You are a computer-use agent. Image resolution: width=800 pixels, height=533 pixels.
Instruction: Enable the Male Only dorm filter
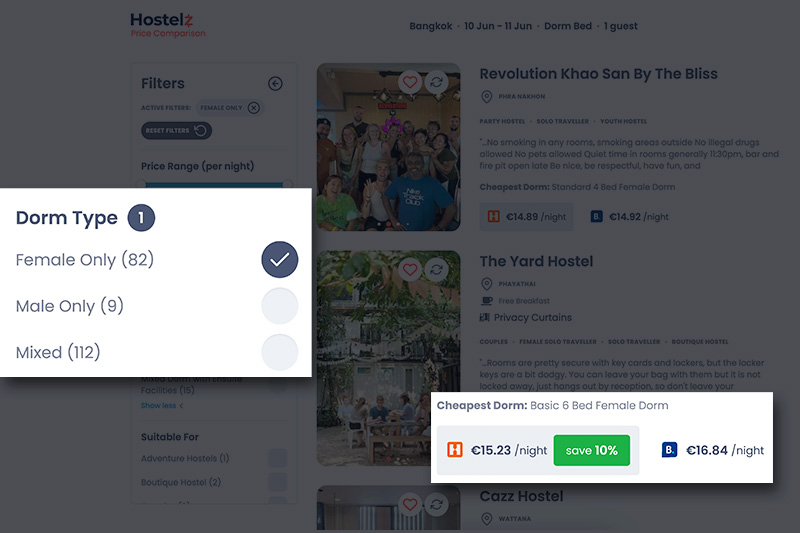pos(280,306)
